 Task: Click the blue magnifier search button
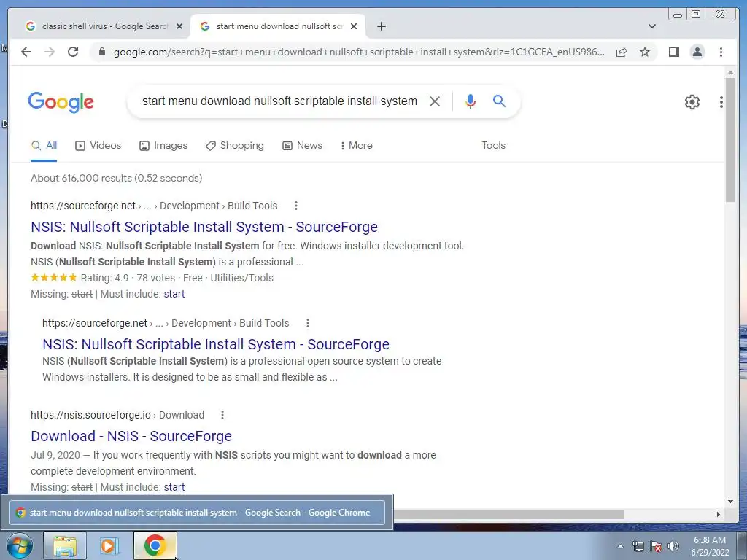(499, 101)
